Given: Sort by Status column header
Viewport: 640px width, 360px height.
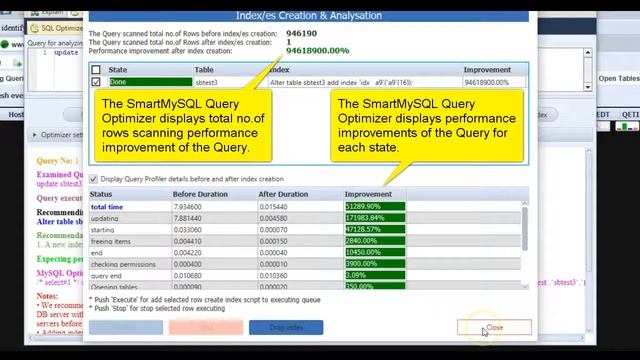Looking at the screenshot, I should point(101,194).
